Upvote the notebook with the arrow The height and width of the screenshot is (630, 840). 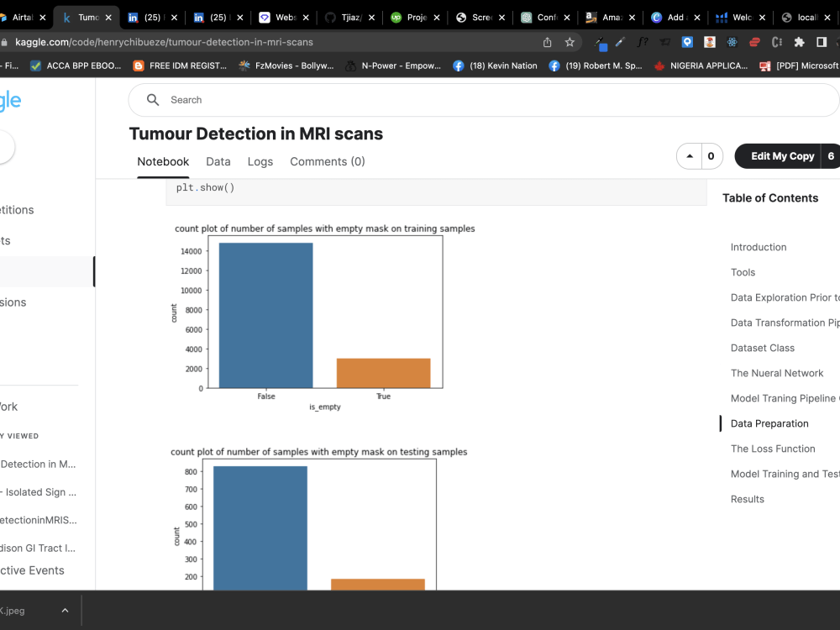(x=690, y=156)
